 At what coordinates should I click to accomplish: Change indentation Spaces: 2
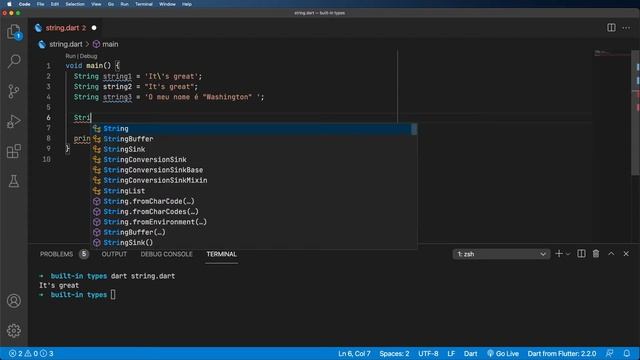click(x=394, y=353)
